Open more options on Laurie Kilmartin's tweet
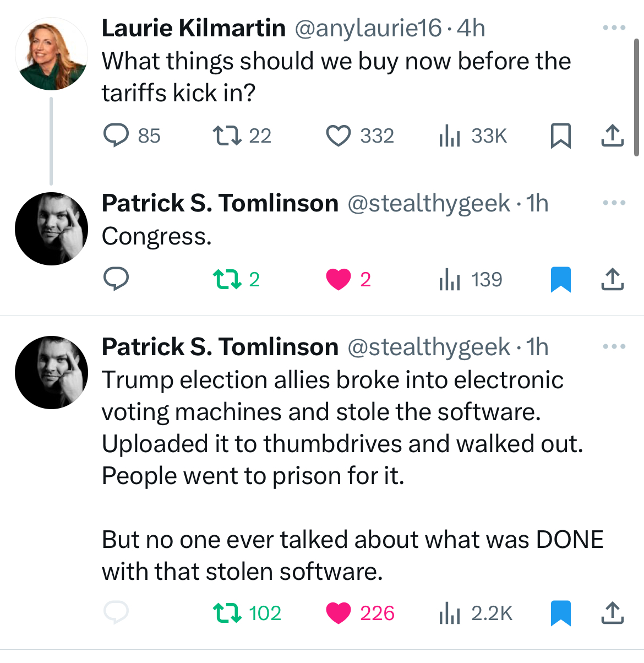The image size is (644, 663). [614, 28]
